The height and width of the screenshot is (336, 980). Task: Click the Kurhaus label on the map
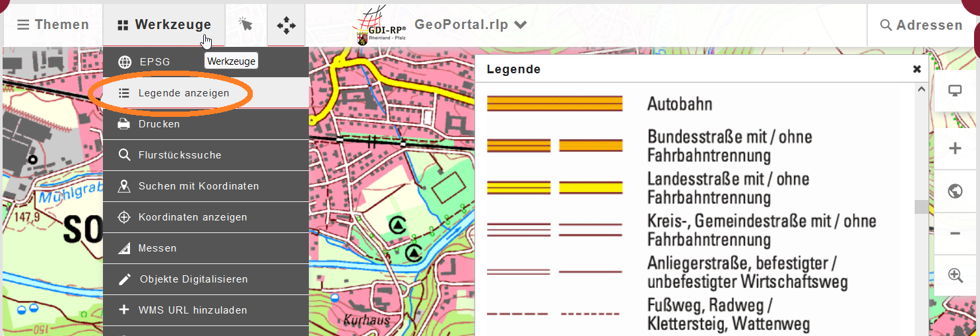[368, 320]
